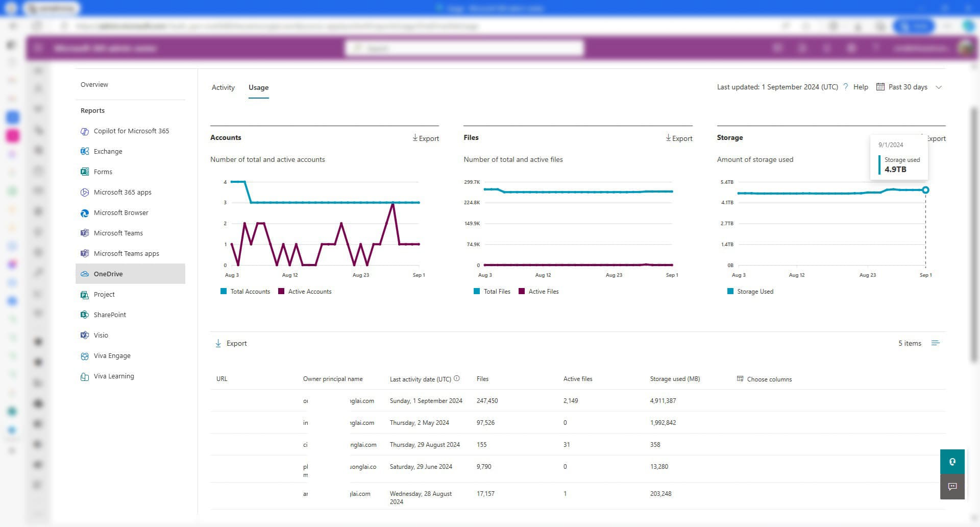Click the SharePoint report icon
Viewport: 980px width, 527px height.
coord(85,315)
